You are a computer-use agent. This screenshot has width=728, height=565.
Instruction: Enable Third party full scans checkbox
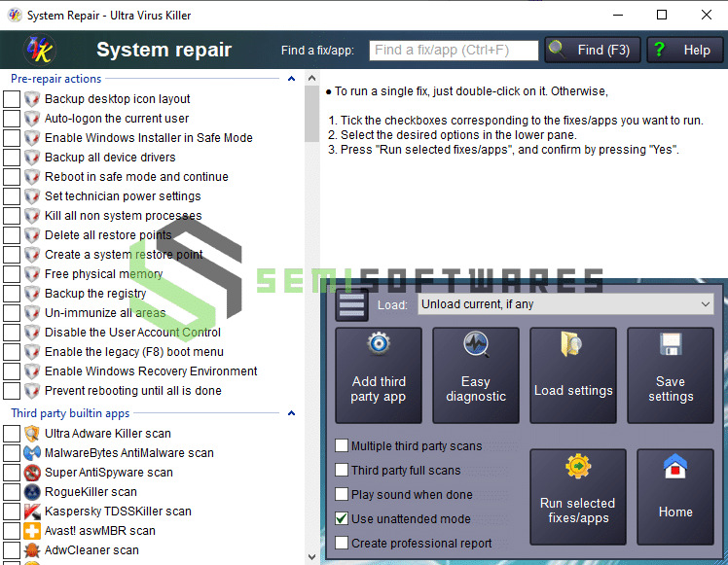coord(342,470)
